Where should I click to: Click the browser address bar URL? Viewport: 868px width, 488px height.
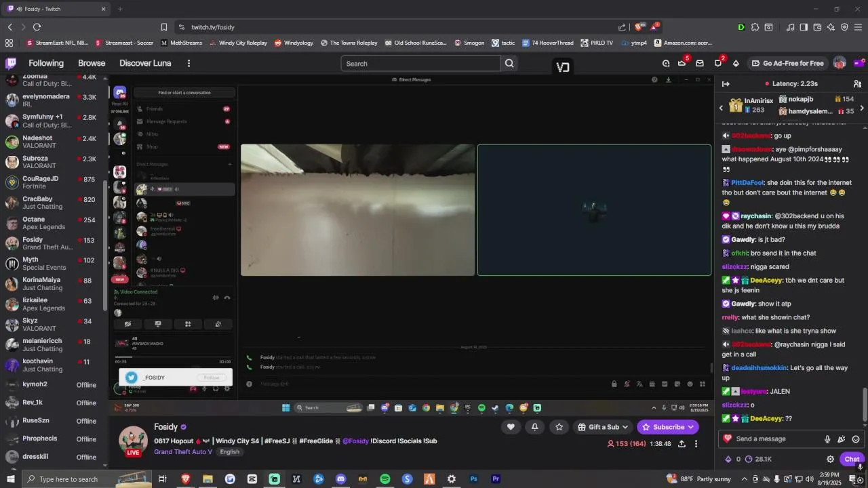coord(212,27)
